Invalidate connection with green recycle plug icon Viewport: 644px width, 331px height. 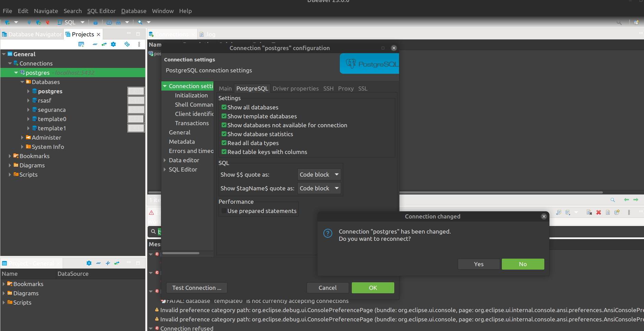click(x=39, y=22)
